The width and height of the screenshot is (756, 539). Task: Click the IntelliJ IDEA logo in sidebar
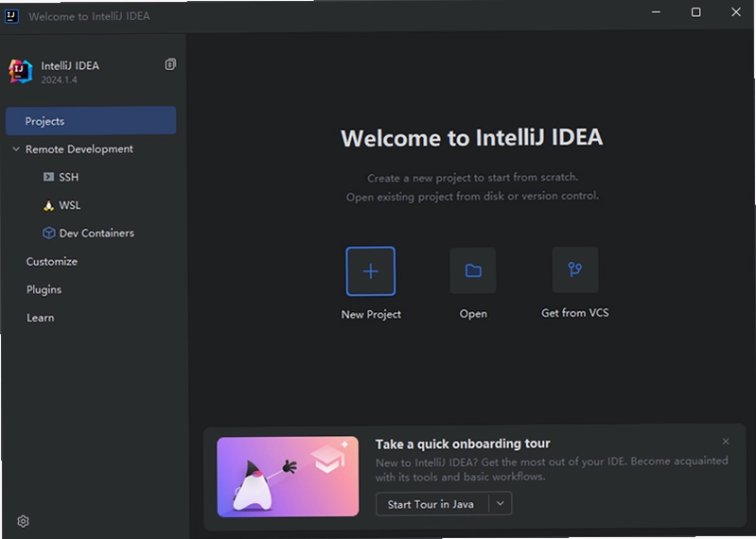[x=21, y=72]
